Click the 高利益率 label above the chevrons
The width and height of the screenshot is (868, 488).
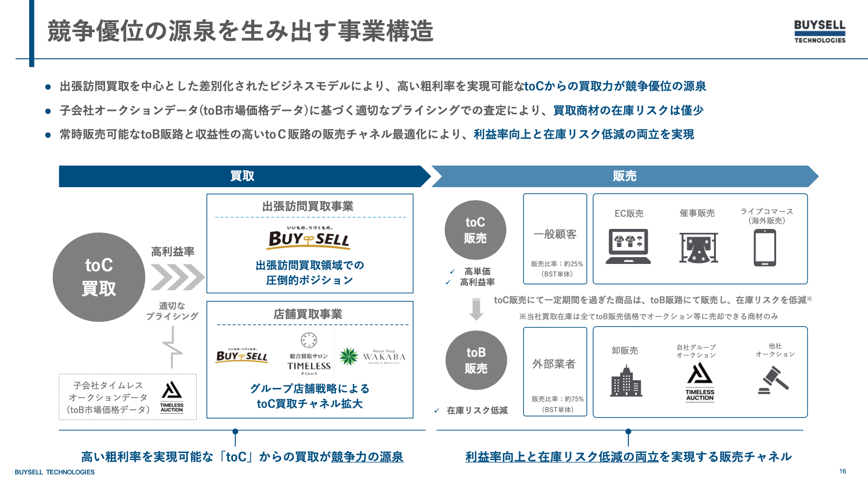pos(173,251)
